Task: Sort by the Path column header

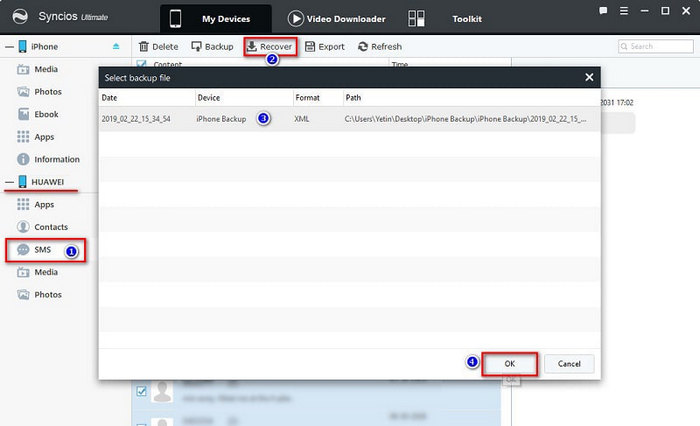Action: (353, 97)
